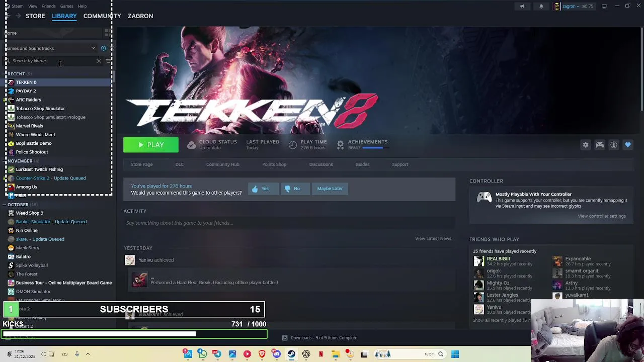Launch TEKKEN 8 with the PLAY button

click(x=151, y=145)
